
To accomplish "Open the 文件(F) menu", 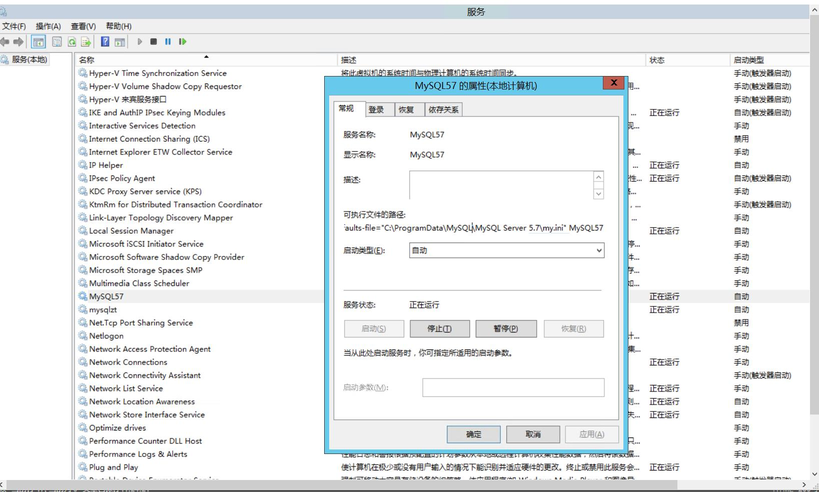I will [14, 26].
